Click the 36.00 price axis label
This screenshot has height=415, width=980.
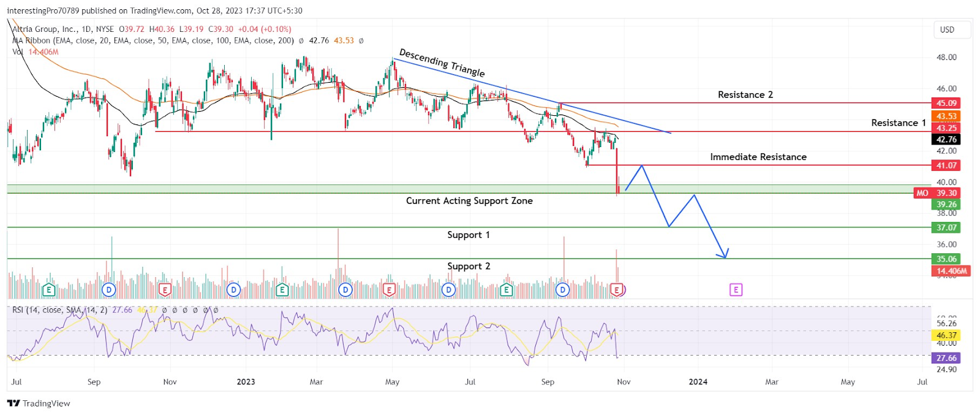click(x=946, y=245)
